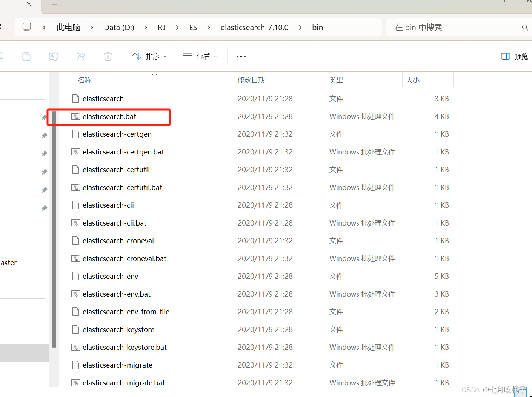Click the 5 KB size of elasticsearch-env
The height and width of the screenshot is (397, 532).
(x=442, y=276)
